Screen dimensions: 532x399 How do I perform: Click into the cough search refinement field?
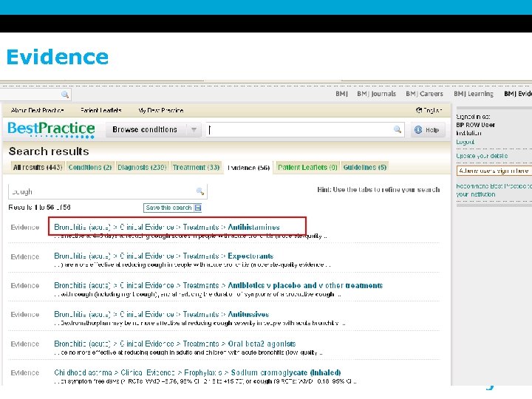[108, 191]
